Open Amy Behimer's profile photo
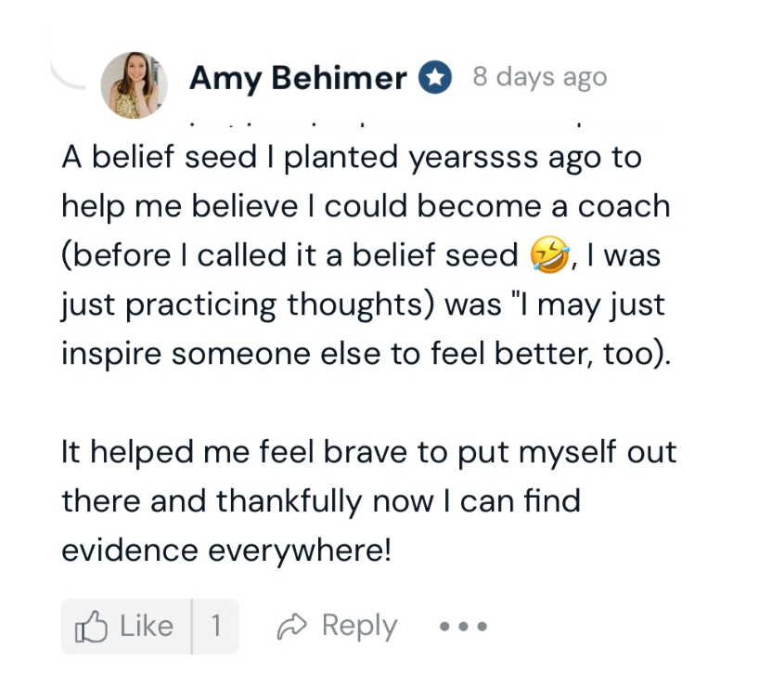Viewport: 759px width, 700px height. pos(134,85)
